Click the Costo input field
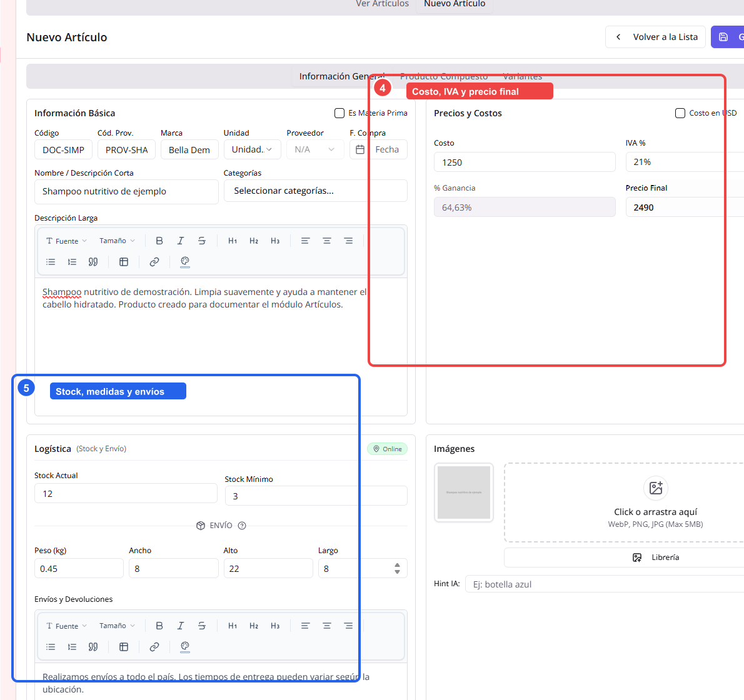Screen dimensions: 744x700 525,162
